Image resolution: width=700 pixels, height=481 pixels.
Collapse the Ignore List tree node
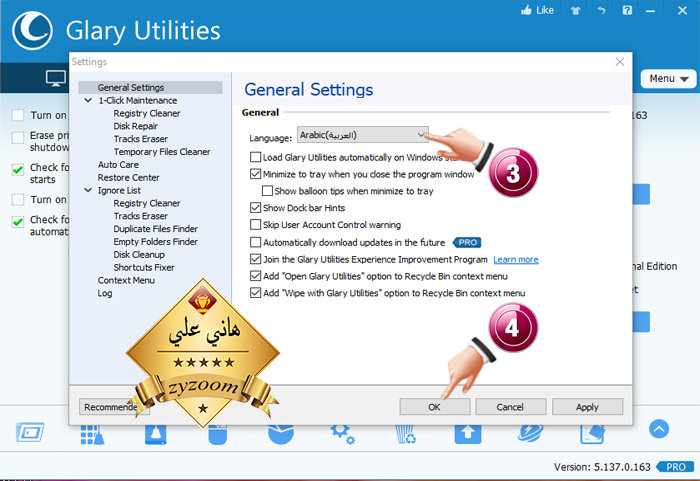[x=88, y=190]
